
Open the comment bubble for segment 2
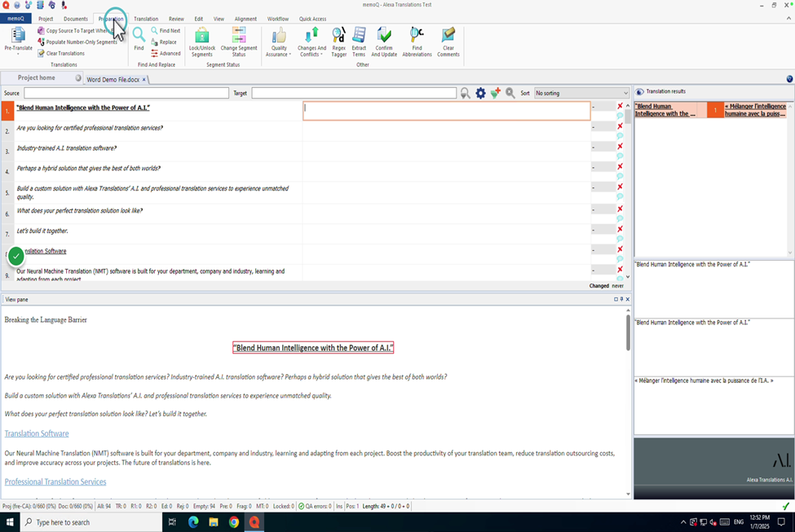(620, 136)
